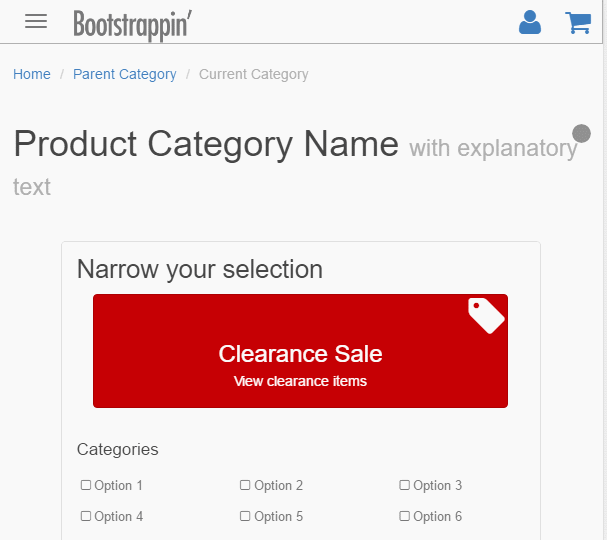Click View clearance items text
The width and height of the screenshot is (607, 540).
tap(300, 381)
